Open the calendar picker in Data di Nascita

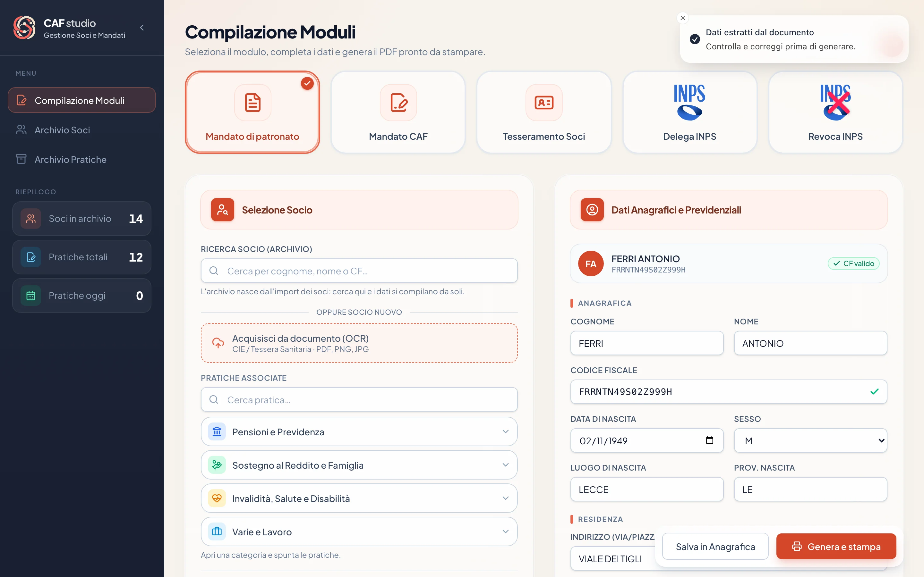pyautogui.click(x=709, y=440)
